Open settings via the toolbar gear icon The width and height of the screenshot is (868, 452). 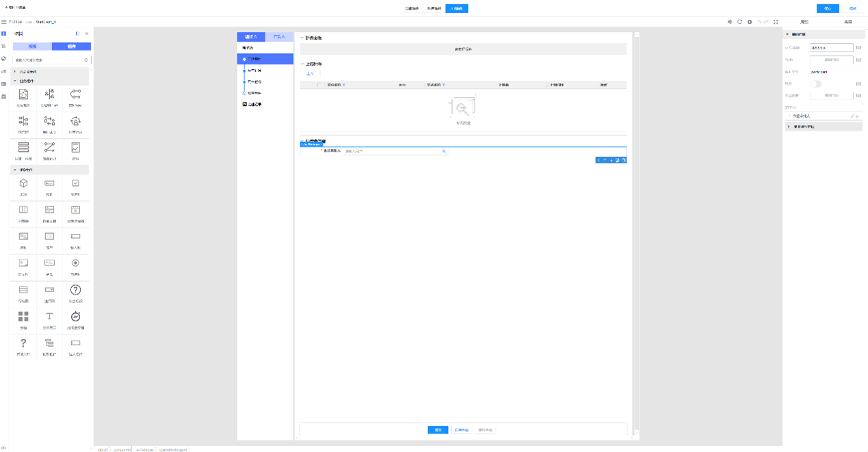[x=750, y=22]
